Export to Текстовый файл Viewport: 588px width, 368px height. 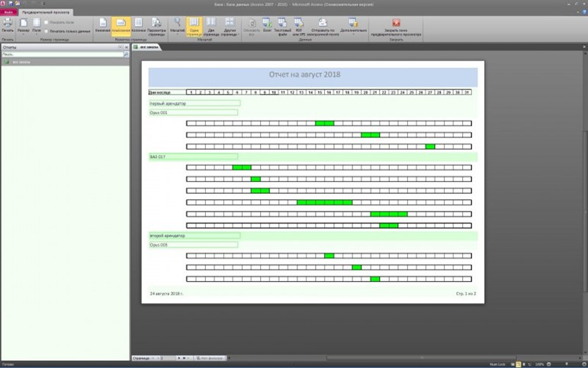coord(282,27)
